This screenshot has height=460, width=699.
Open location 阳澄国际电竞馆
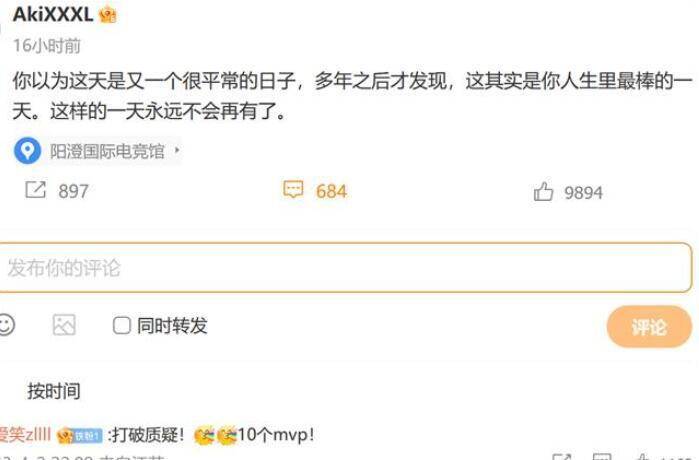point(107,151)
